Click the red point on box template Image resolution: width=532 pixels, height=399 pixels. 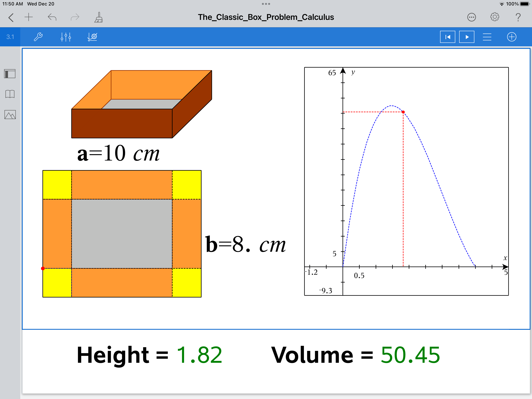pos(43,268)
